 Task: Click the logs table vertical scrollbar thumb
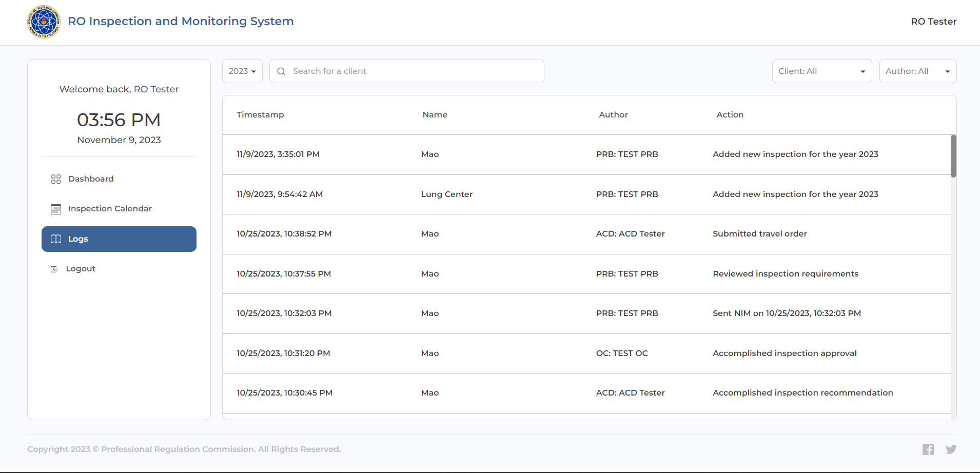coord(953,156)
